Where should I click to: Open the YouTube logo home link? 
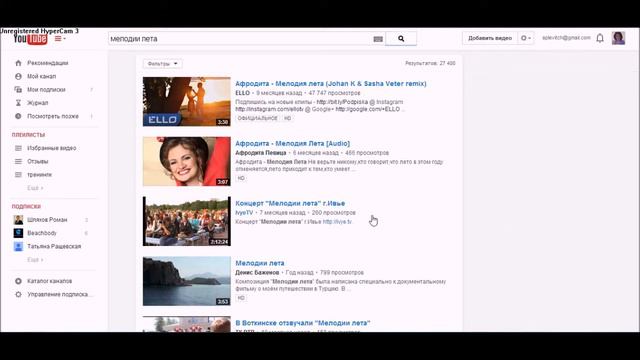coord(30,39)
